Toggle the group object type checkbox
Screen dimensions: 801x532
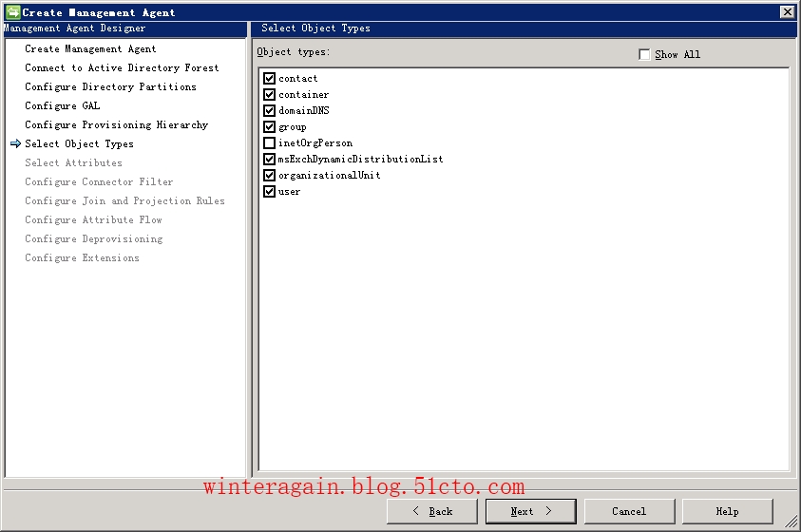tap(269, 126)
